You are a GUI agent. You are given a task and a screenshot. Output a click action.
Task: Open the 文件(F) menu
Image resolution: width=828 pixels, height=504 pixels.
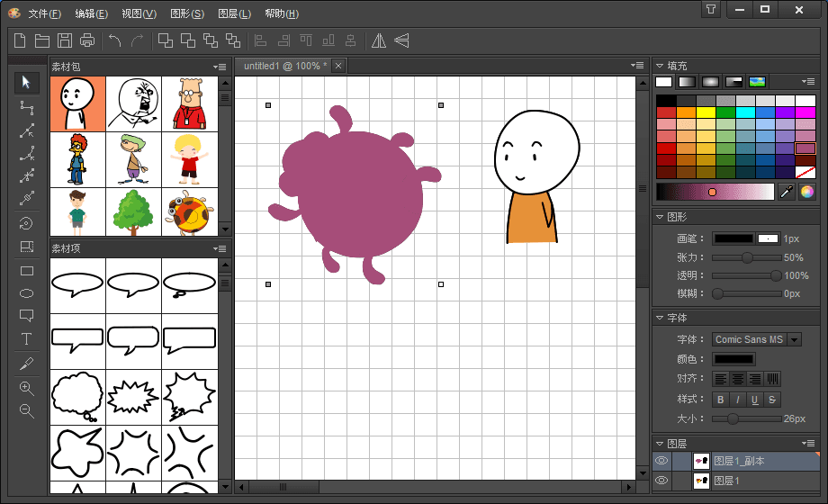pos(44,13)
